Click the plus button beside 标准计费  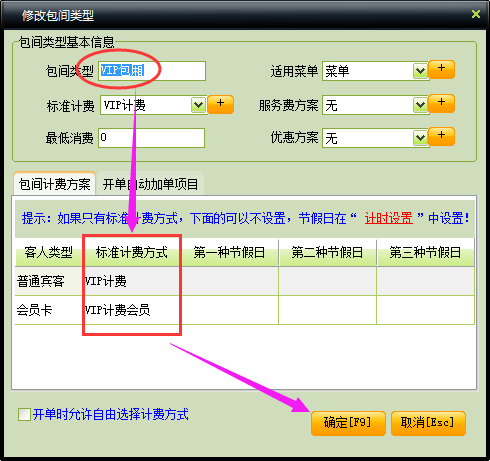220,104
